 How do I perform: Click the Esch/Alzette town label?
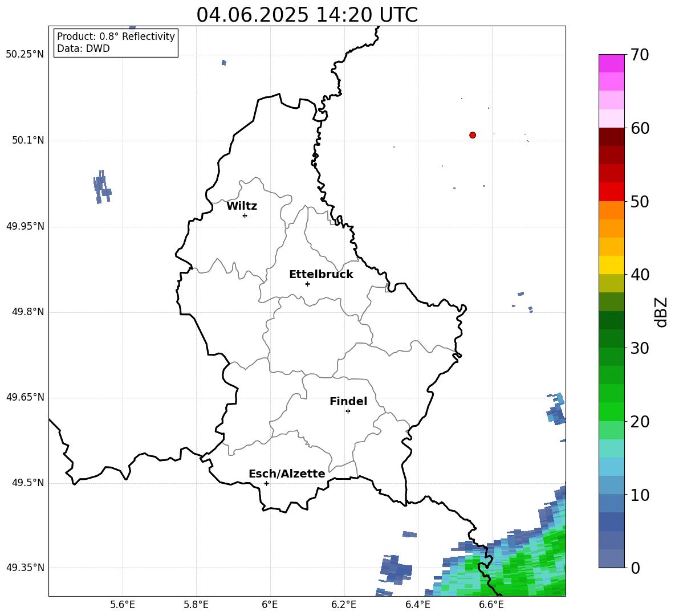click(287, 474)
